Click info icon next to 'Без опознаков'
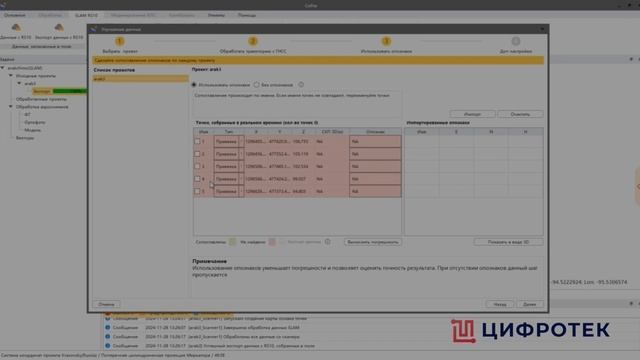 pyautogui.click(x=301, y=85)
